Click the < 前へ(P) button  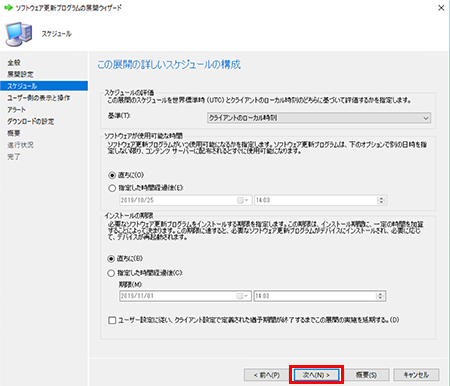(267, 375)
